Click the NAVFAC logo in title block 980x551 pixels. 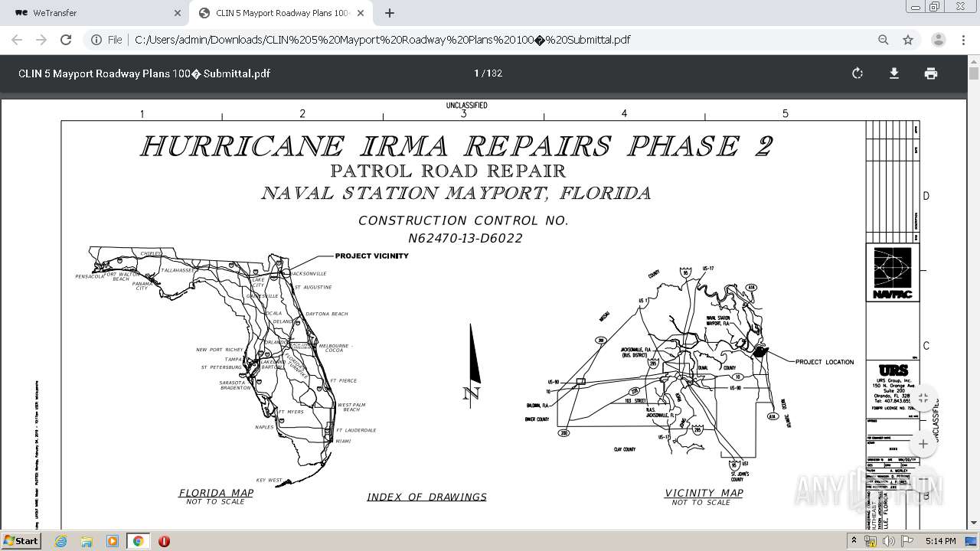[x=893, y=273]
